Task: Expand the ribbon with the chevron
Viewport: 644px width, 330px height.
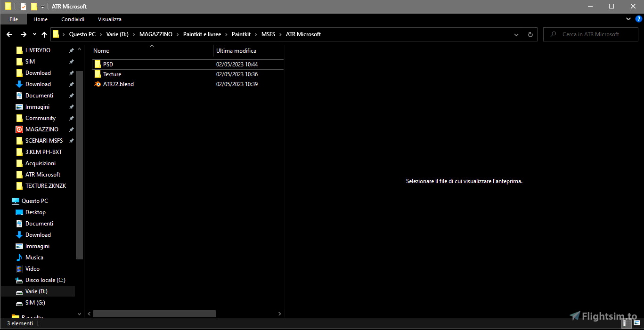Action: pos(628,19)
